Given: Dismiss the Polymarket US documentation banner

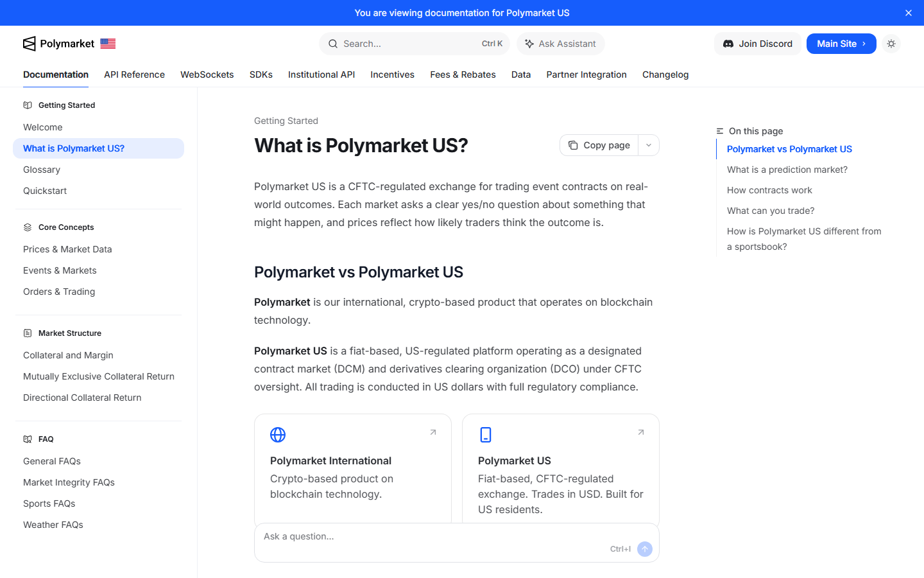Looking at the screenshot, I should pos(909,13).
